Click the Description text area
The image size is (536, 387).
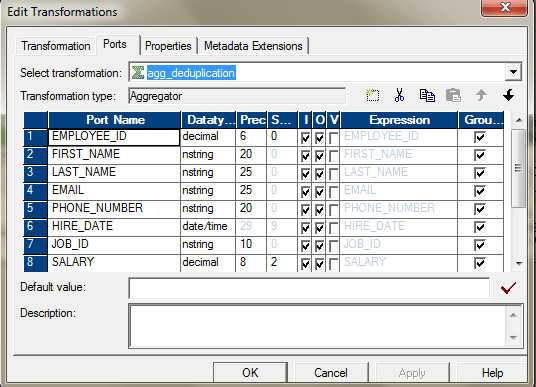(318, 326)
